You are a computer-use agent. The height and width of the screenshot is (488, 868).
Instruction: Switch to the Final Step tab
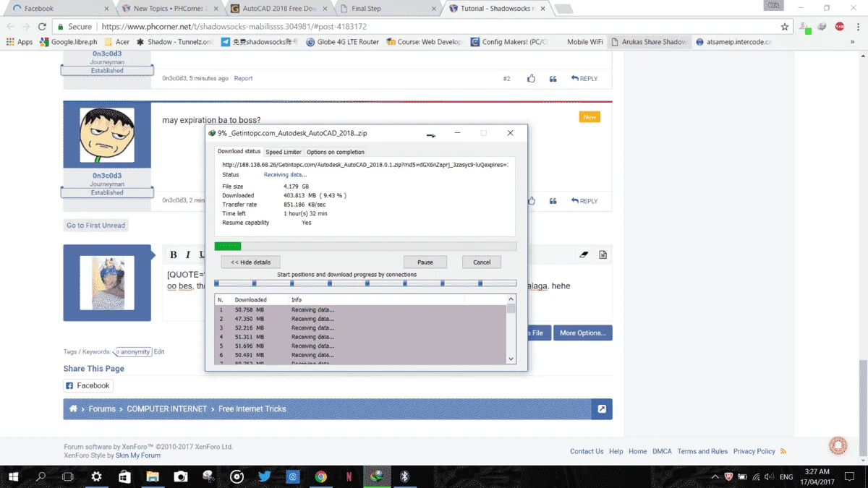coord(387,9)
